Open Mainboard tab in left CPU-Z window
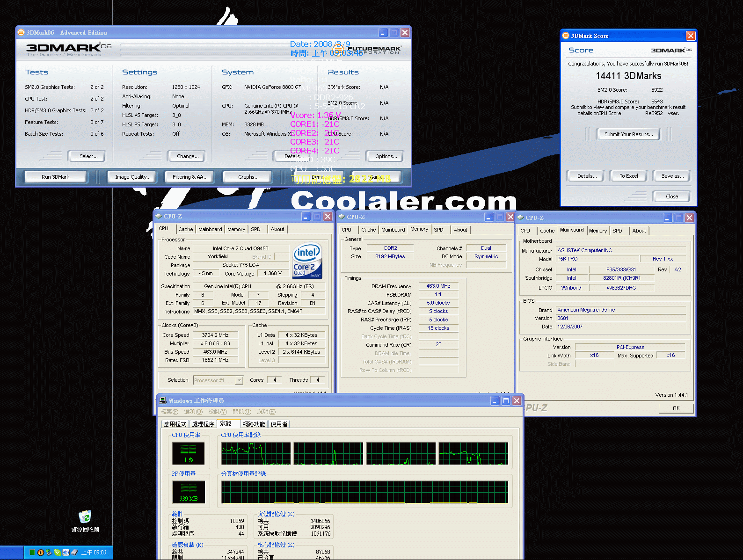743x560 pixels. [x=210, y=229]
